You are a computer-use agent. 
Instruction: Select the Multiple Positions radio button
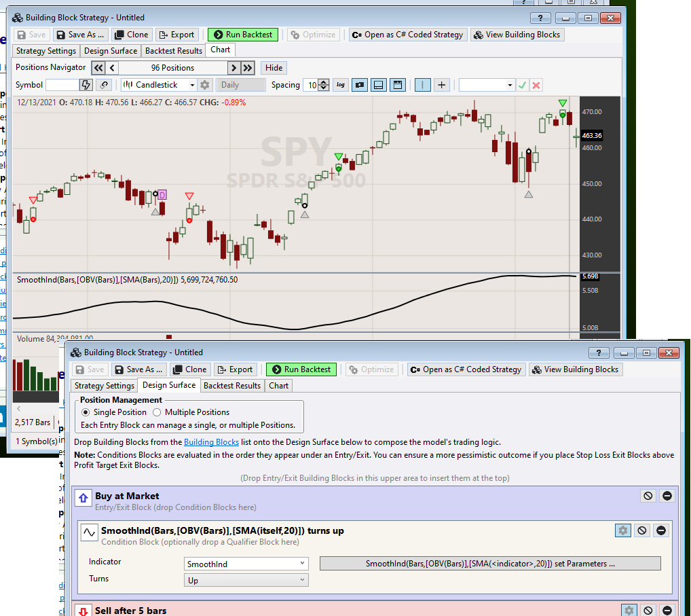[157, 412]
